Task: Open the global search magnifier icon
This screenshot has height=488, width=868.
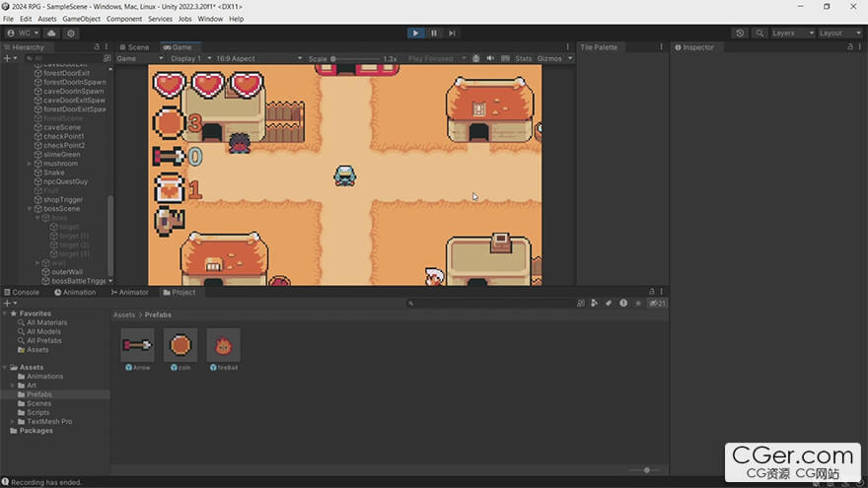Action: pyautogui.click(x=759, y=34)
